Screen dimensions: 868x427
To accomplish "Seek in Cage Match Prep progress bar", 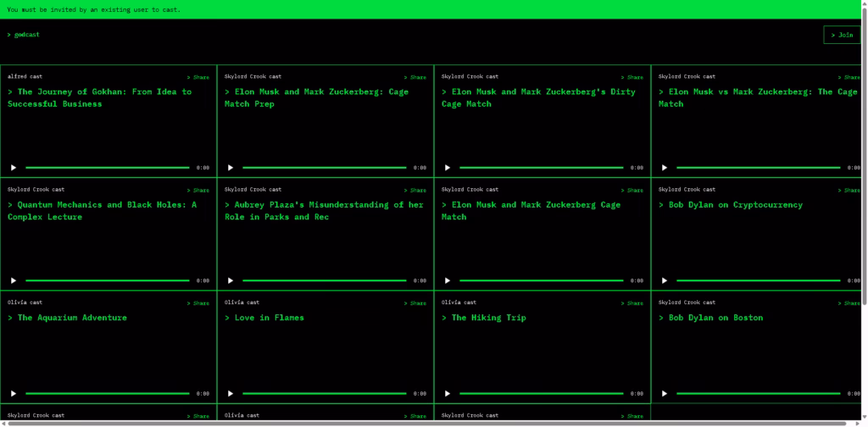I will coord(325,168).
